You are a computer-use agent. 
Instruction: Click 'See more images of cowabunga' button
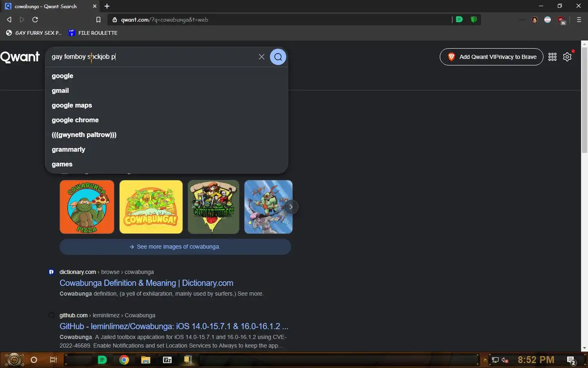175,247
